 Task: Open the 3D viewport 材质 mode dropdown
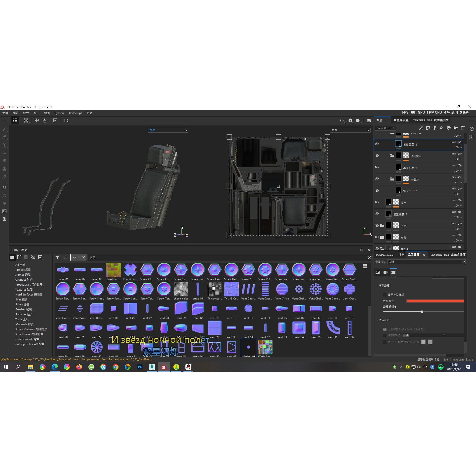(x=168, y=130)
